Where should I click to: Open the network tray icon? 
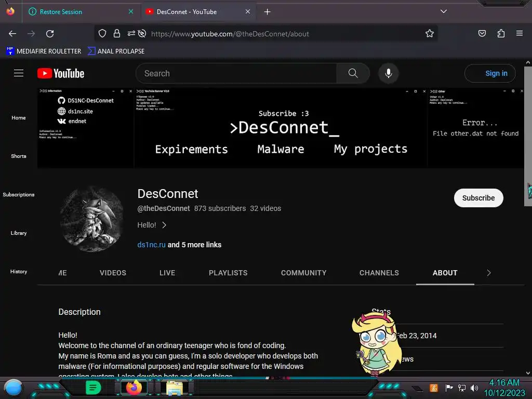tap(462, 388)
